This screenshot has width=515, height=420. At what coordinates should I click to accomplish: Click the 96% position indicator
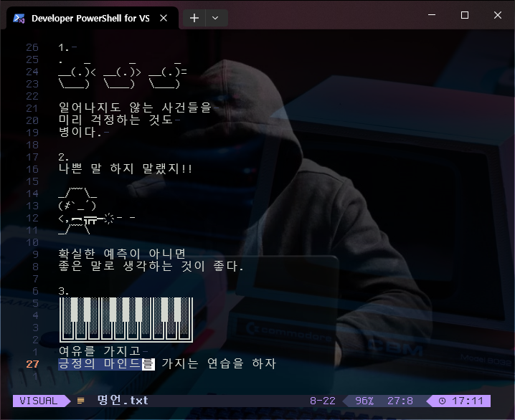click(x=364, y=401)
